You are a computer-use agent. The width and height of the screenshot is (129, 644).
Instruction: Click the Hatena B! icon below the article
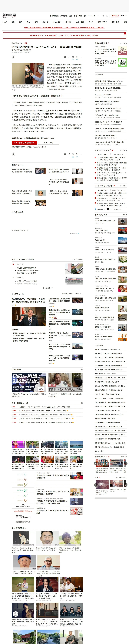coord(77,154)
